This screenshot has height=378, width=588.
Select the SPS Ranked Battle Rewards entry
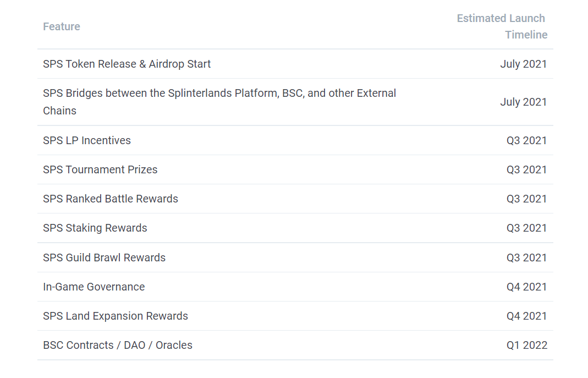111,199
